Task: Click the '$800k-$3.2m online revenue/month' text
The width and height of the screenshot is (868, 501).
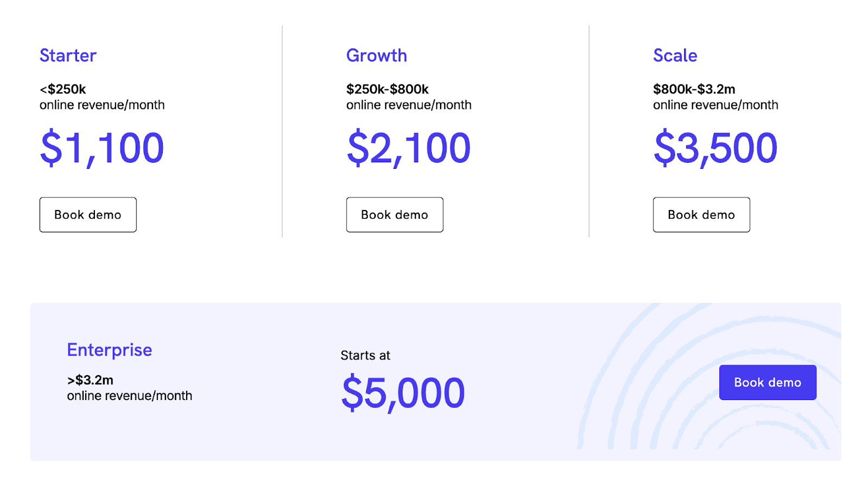Action: click(x=715, y=97)
